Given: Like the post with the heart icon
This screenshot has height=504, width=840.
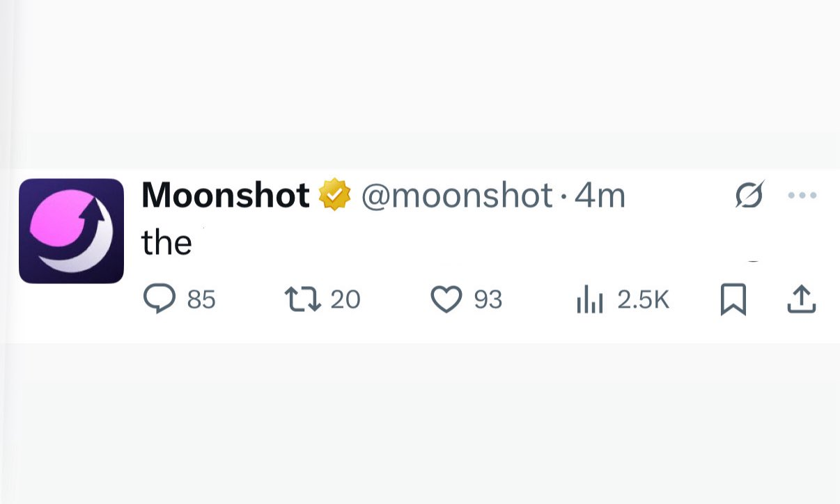Looking at the screenshot, I should [446, 300].
